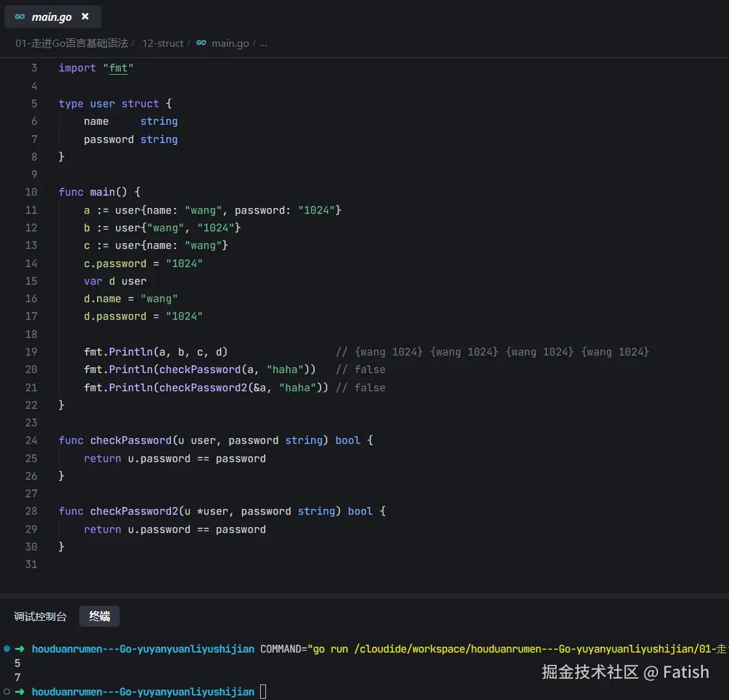
Task: Click the '// false' comment on line 21
Action: point(360,387)
